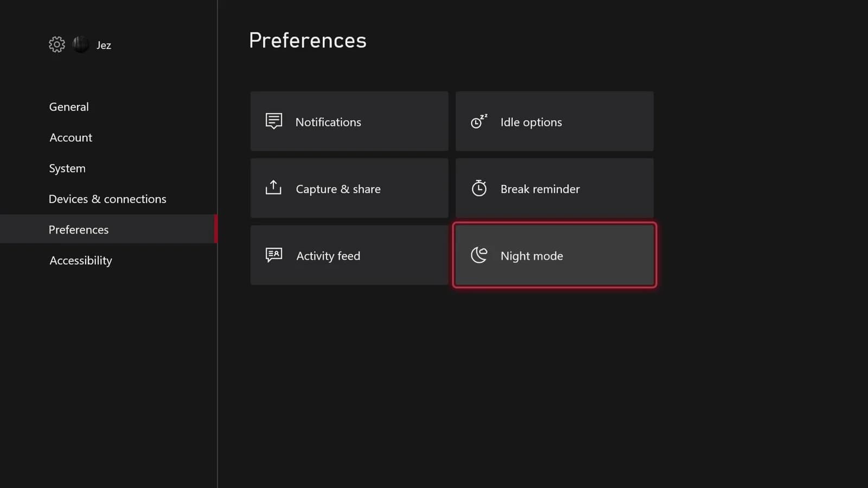The image size is (868, 488).
Task: Select the Activity feed text label
Action: pos(328,256)
